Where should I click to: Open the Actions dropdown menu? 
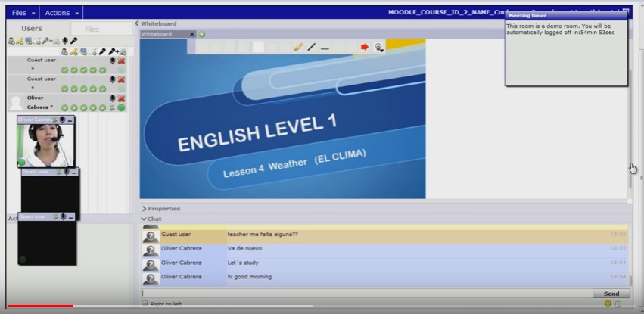click(61, 13)
